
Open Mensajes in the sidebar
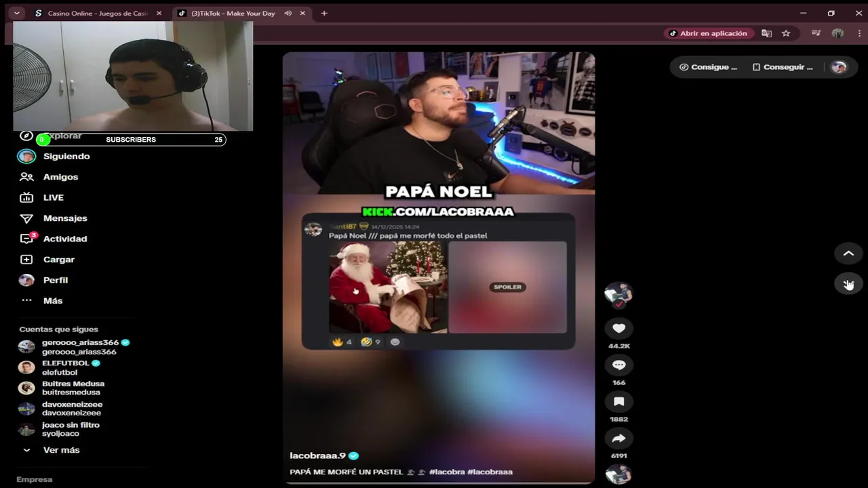pyautogui.click(x=65, y=218)
